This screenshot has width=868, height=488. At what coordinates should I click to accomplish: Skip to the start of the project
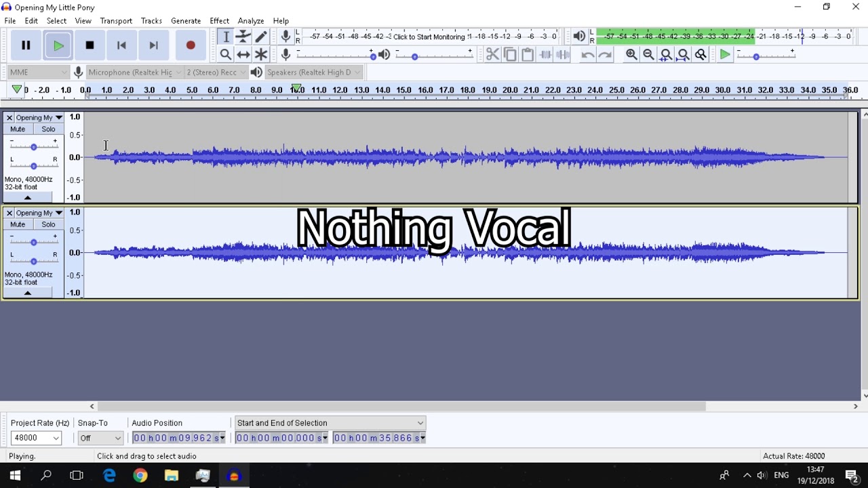click(121, 45)
